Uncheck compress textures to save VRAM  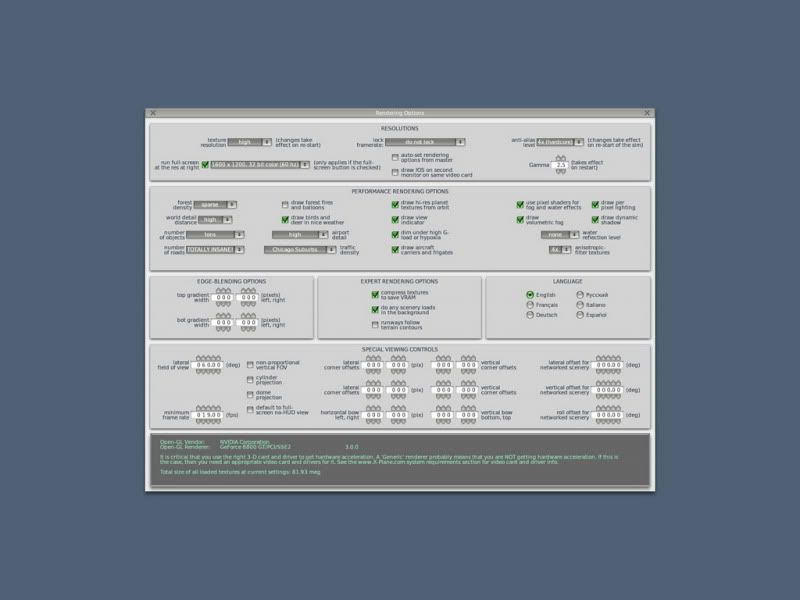[x=375, y=295]
